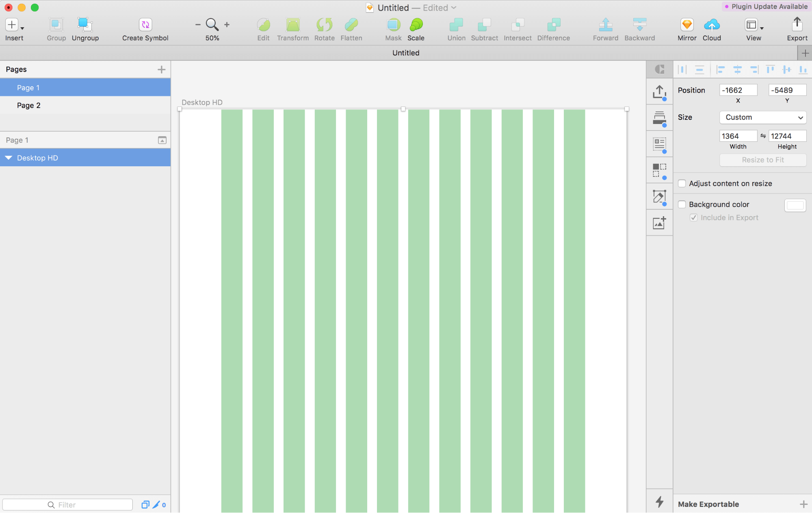812x513 pixels.
Task: Toggle Adjust content on resize checkbox
Action: pos(683,183)
